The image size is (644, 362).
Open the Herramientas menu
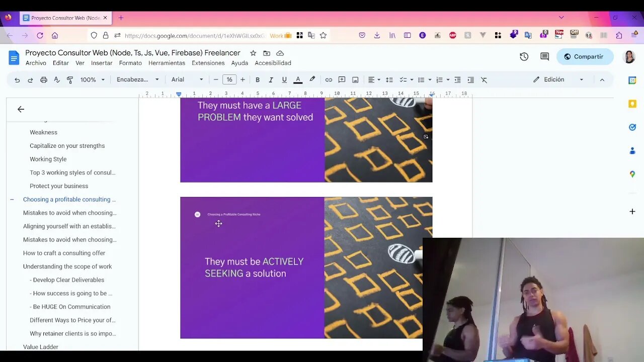pyautogui.click(x=167, y=63)
